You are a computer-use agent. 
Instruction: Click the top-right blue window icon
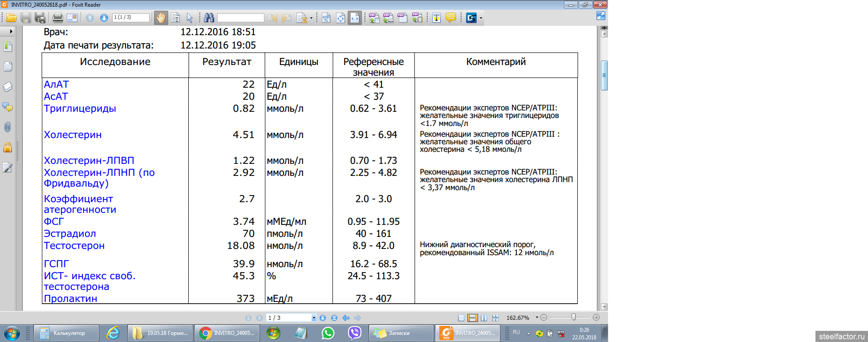[x=601, y=16]
